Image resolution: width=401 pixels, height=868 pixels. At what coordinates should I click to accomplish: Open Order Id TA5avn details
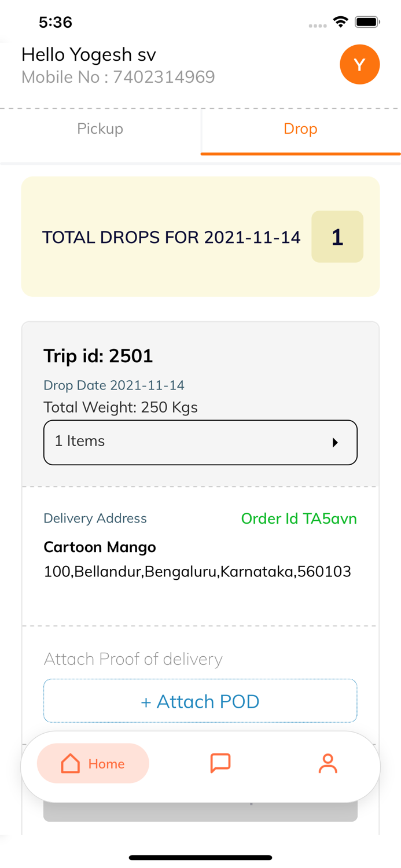pyautogui.click(x=299, y=518)
